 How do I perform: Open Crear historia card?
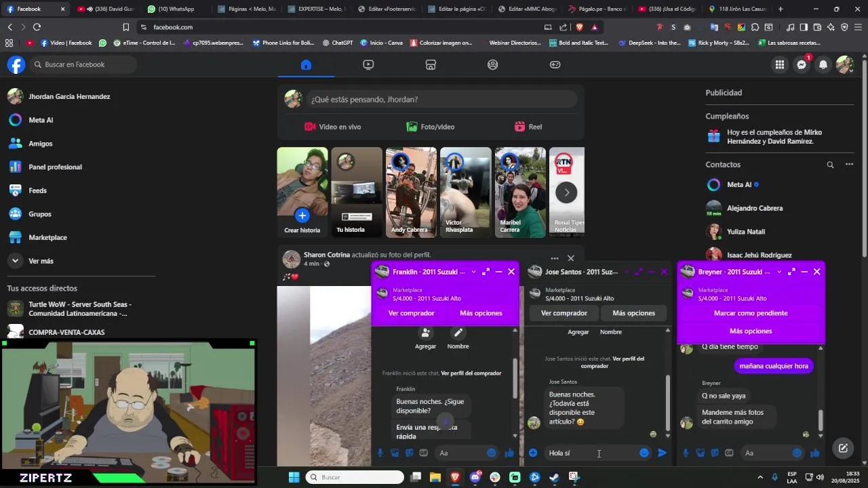point(302,192)
